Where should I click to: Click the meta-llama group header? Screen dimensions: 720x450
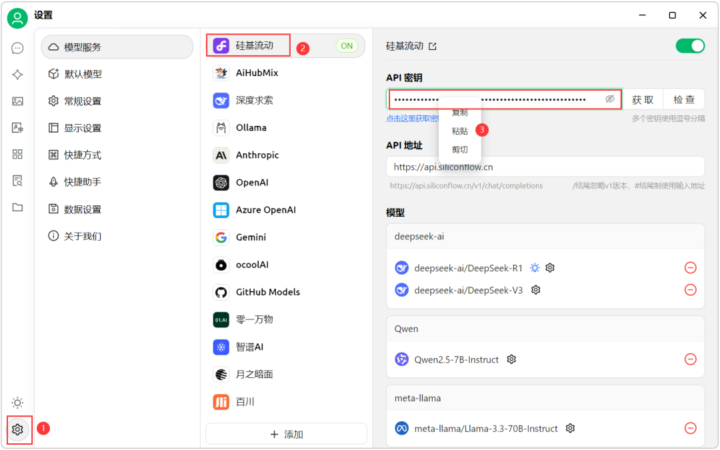545,398
